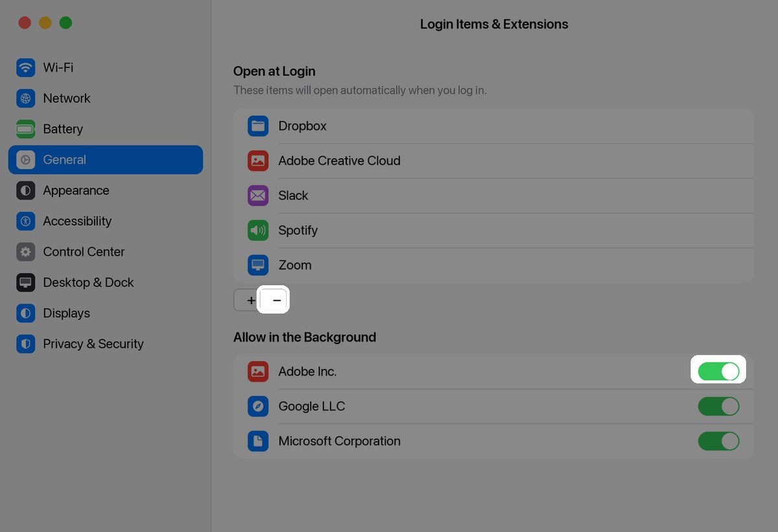Viewport: 778px width, 532px height.
Task: Click the Displays icon in sidebar
Action: [x=25, y=313]
